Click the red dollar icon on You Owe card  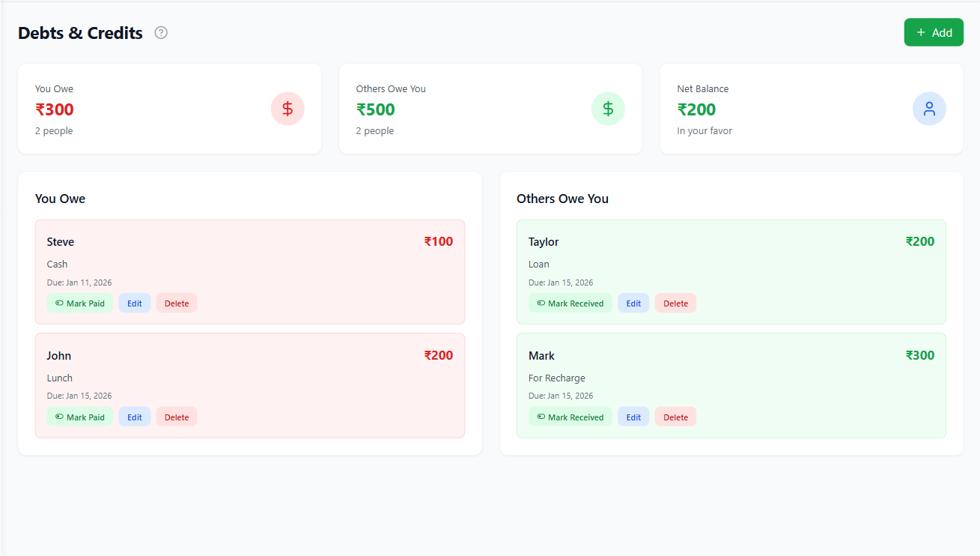[x=287, y=109]
